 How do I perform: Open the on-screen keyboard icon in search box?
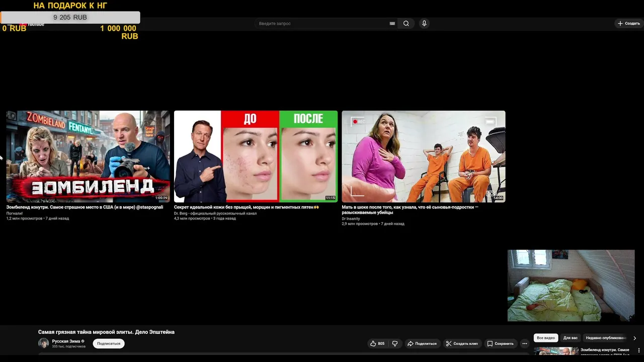click(392, 24)
